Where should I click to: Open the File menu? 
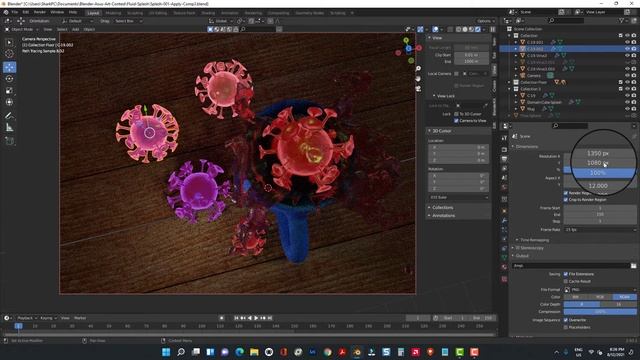15,12
